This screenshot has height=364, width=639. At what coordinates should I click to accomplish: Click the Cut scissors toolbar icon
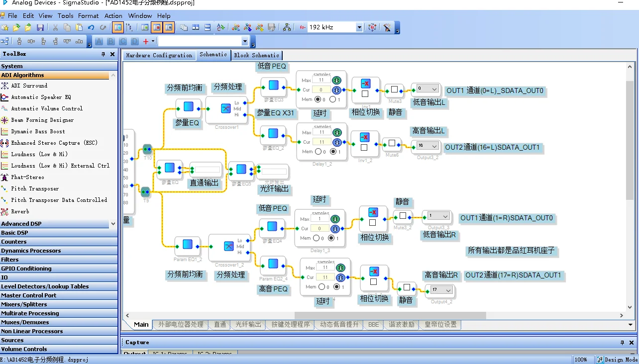(x=55, y=27)
